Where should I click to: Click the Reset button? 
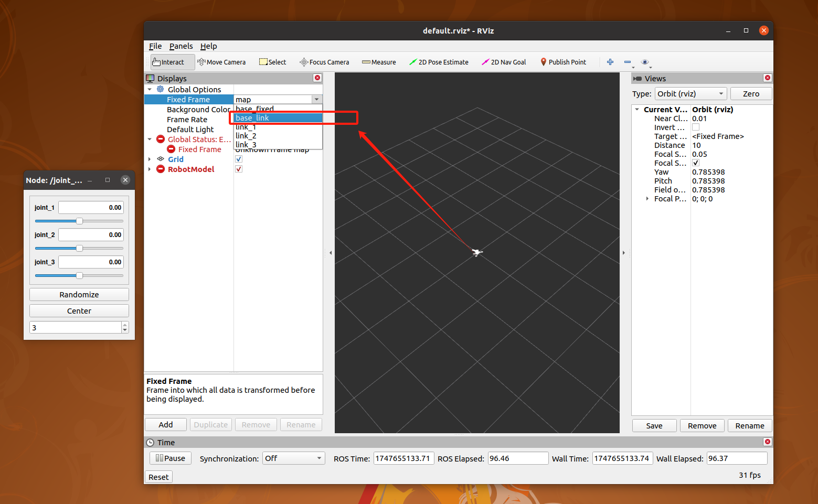point(158,477)
